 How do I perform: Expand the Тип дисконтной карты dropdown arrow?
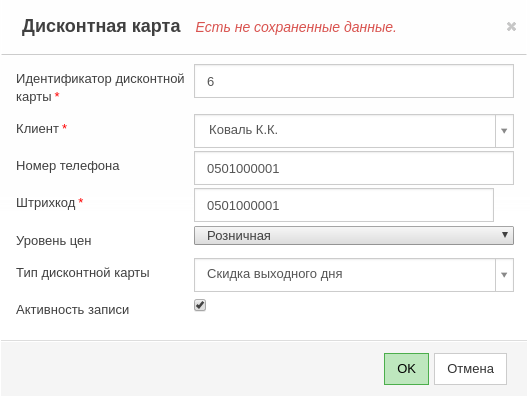pos(504,275)
